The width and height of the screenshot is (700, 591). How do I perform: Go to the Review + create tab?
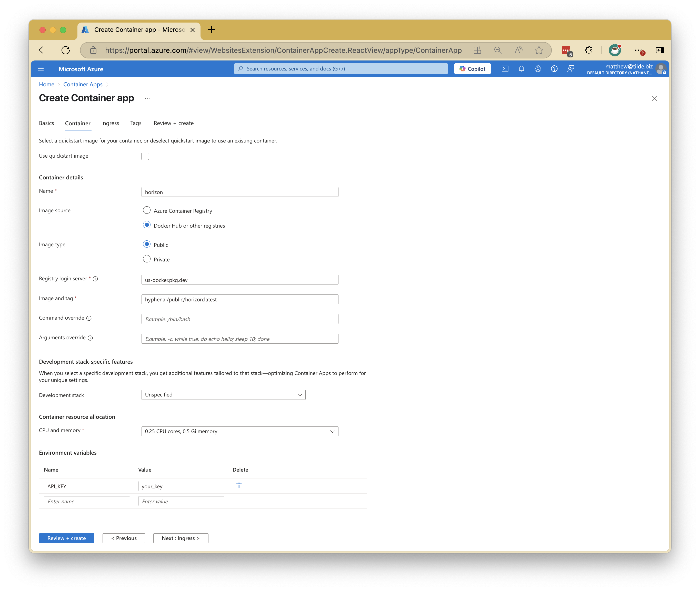(x=174, y=123)
